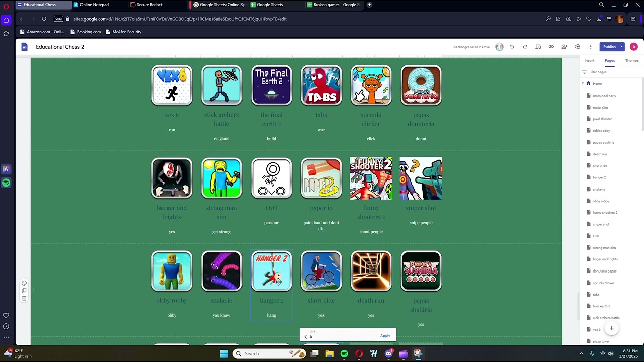Click the VPN badge in address bar
The image size is (644, 362).
pyautogui.click(x=58, y=19)
